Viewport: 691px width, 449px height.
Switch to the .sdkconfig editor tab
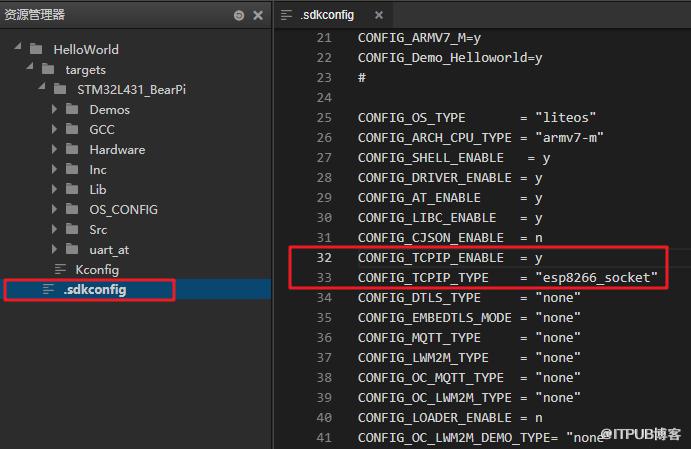tap(333, 15)
